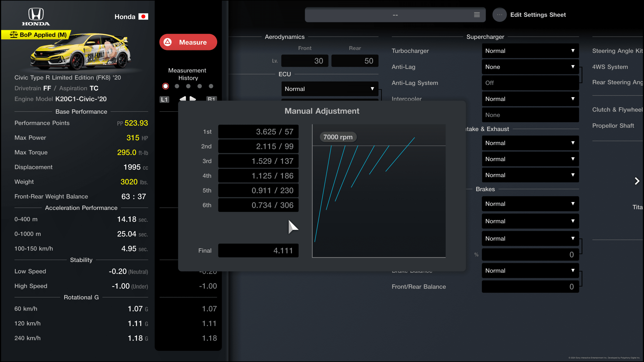Click the left arrow measurement history icon
Image resolution: width=644 pixels, height=362 pixels.
pos(183,98)
